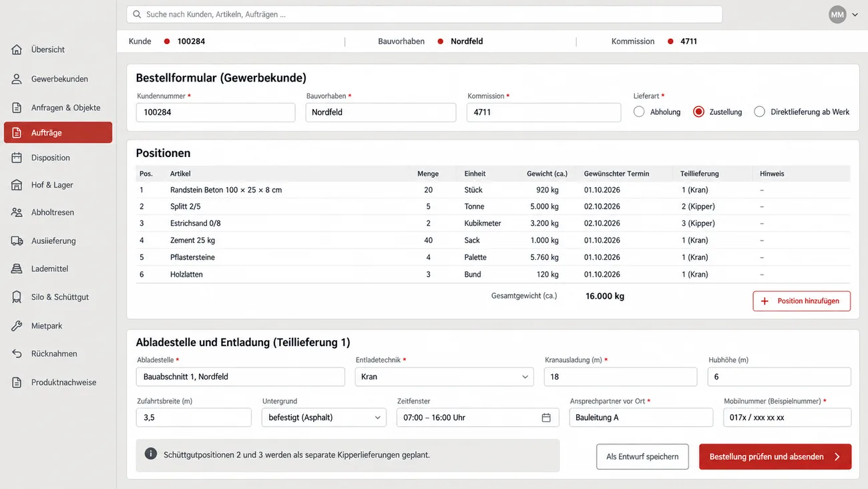Viewport: 868px width, 489px height.
Task: Select Abholung delivery type
Action: click(x=639, y=112)
